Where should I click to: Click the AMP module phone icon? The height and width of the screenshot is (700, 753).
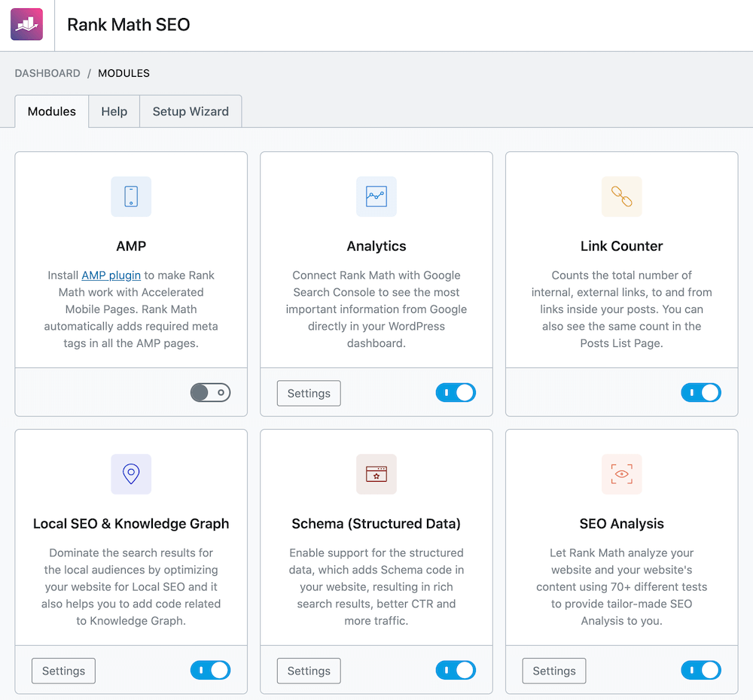click(131, 196)
